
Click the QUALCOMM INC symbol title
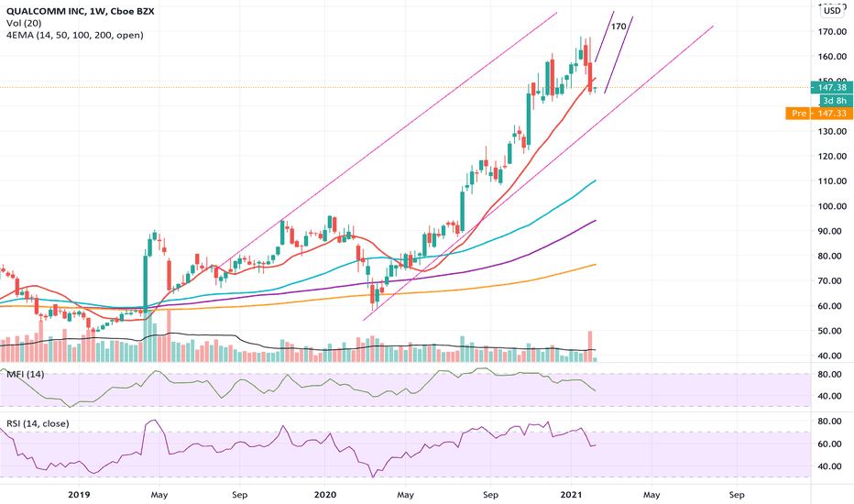tap(80, 11)
